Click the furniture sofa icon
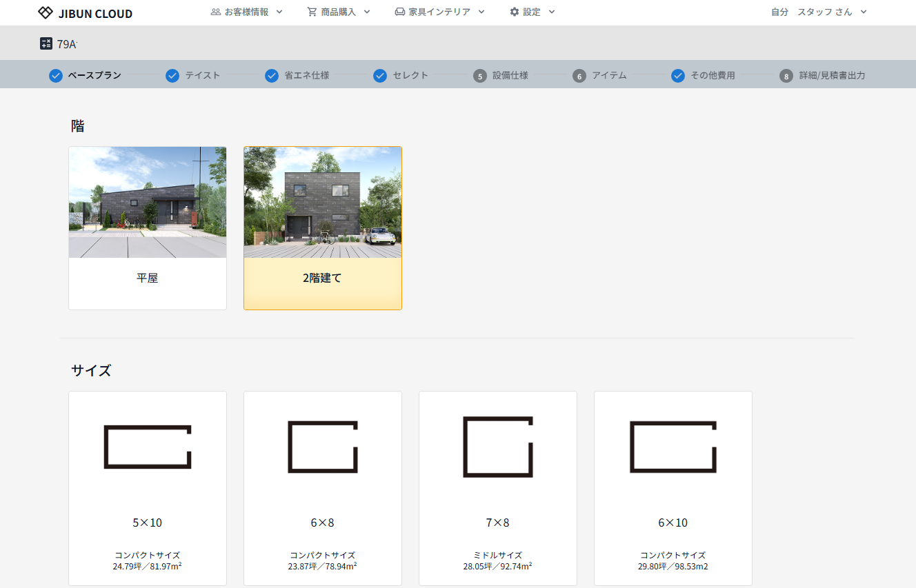Image resolution: width=916 pixels, height=588 pixels. tap(400, 12)
